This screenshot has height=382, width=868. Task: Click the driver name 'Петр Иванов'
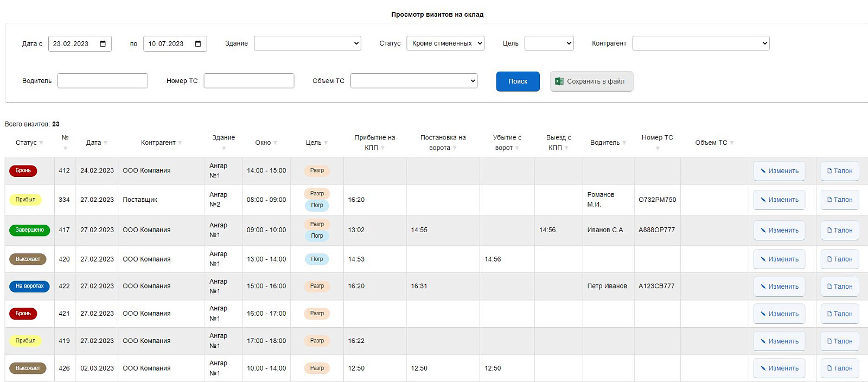point(607,286)
